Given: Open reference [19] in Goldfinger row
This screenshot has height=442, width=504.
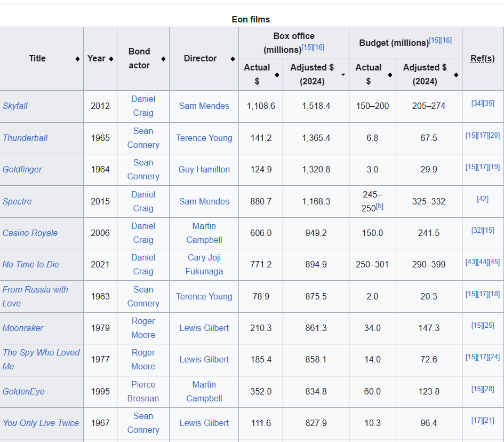Looking at the screenshot, I should 494,167.
